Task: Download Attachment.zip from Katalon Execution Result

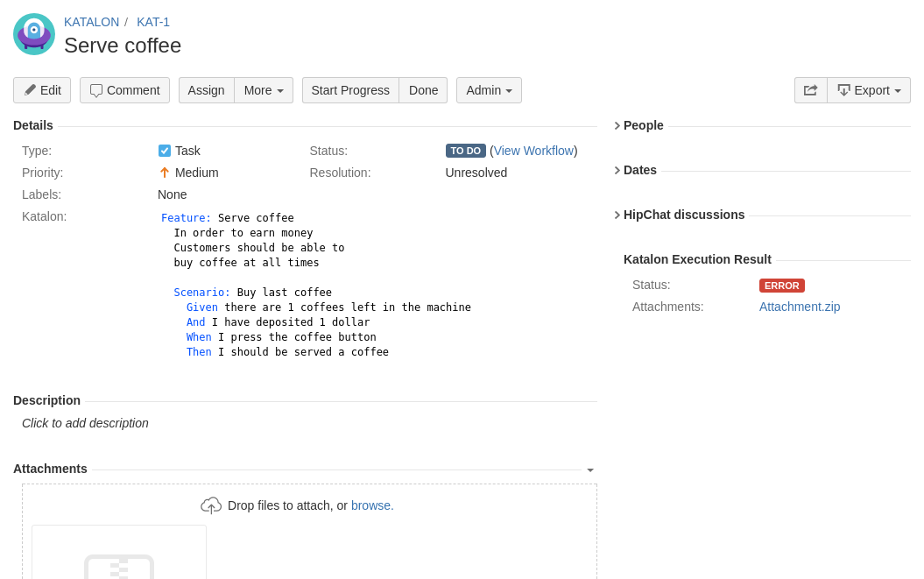Action: tap(800, 307)
